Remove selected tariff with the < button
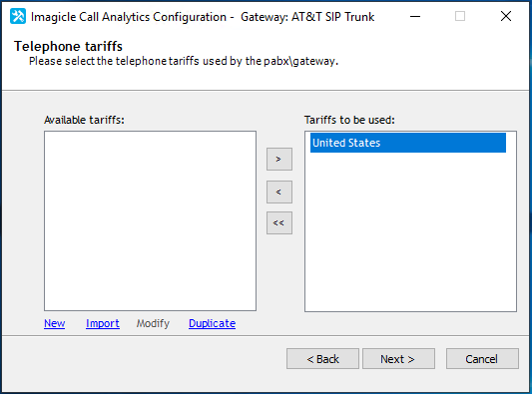The image size is (532, 394). pos(279,193)
